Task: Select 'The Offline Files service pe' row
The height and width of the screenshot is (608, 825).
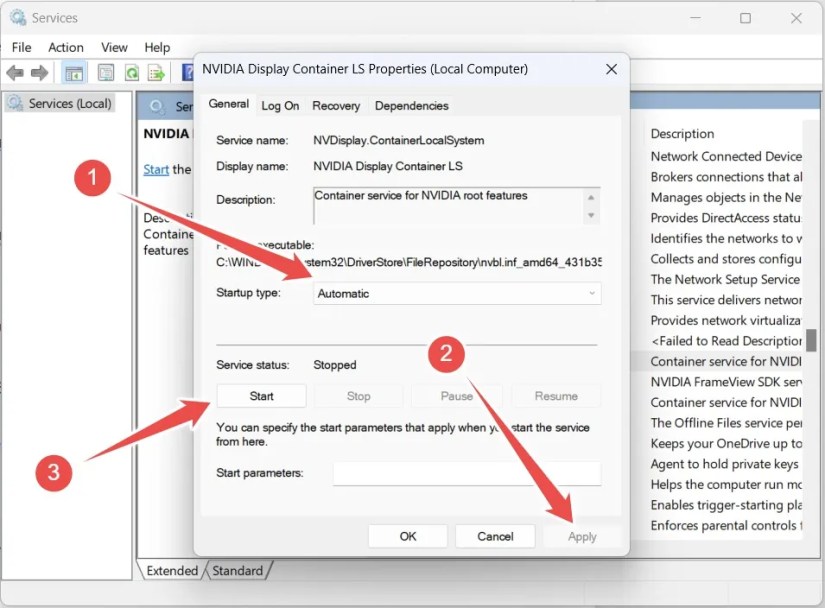Action: coord(726,423)
